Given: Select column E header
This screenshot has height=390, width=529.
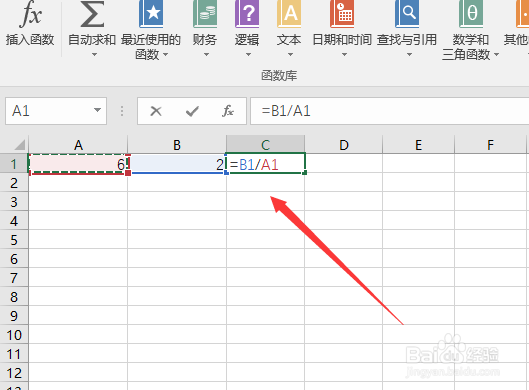Looking at the screenshot, I should [x=418, y=145].
